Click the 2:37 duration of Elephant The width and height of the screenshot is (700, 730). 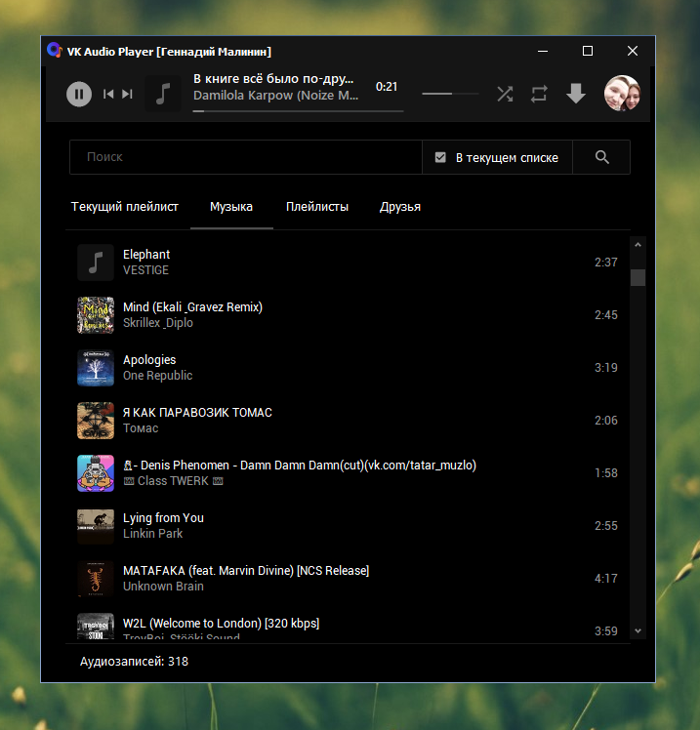[x=606, y=263]
